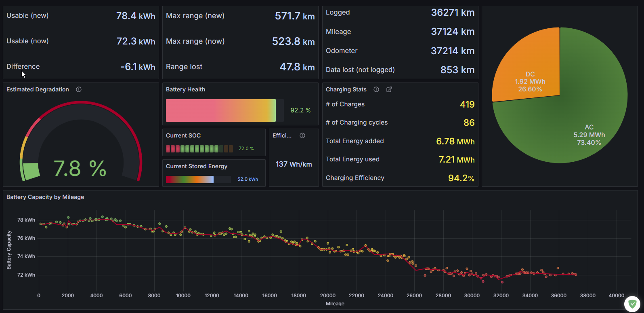Open the Battery Health panel title menu
Image resolution: width=644 pixels, height=313 pixels.
pos(185,89)
